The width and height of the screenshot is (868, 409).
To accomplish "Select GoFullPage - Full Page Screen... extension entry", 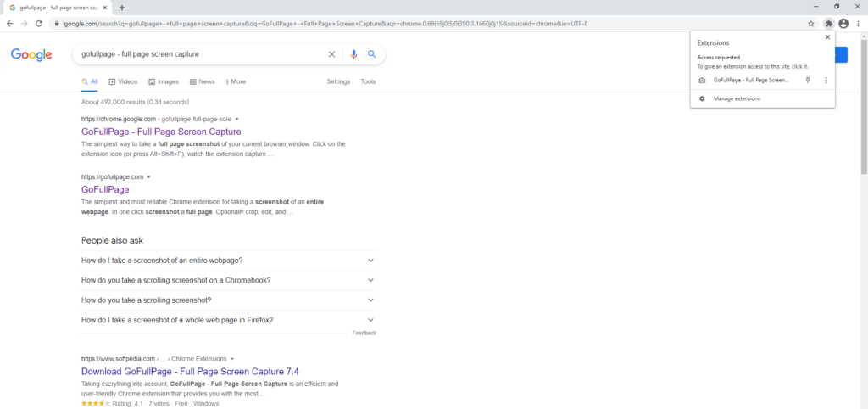I will pyautogui.click(x=751, y=81).
